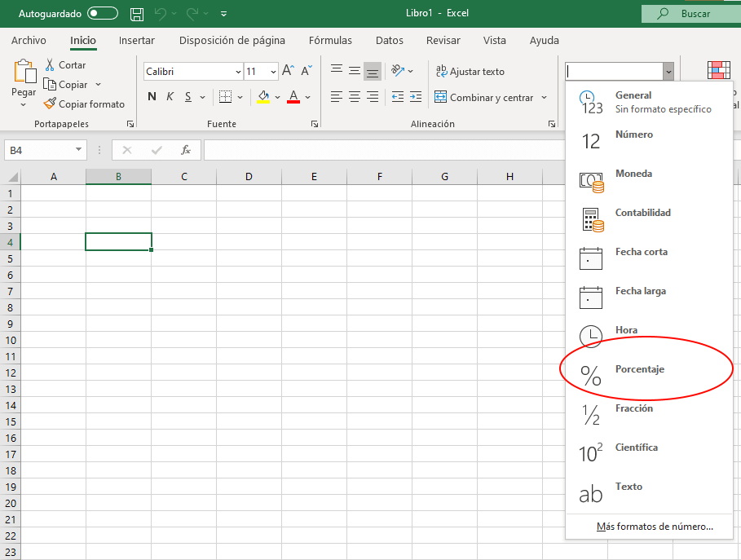Image resolution: width=741 pixels, height=560 pixels.
Task: Expand underline style dropdown arrow
Action: point(203,97)
